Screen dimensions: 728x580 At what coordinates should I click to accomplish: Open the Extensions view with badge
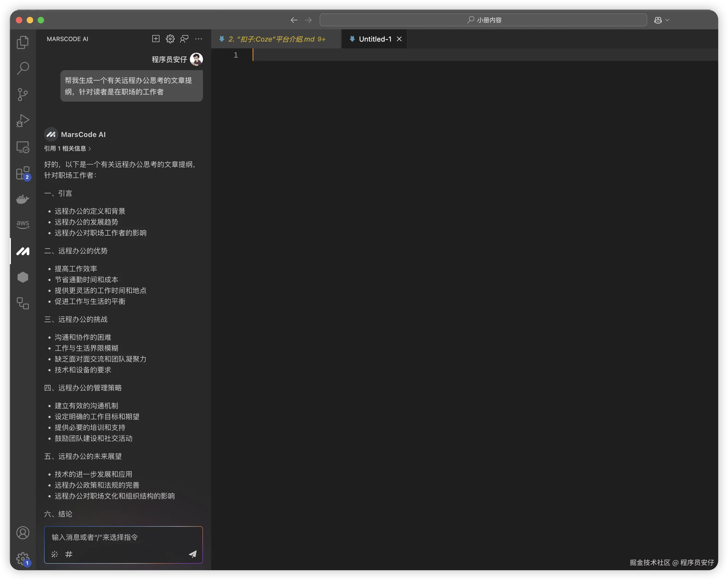[x=23, y=173]
